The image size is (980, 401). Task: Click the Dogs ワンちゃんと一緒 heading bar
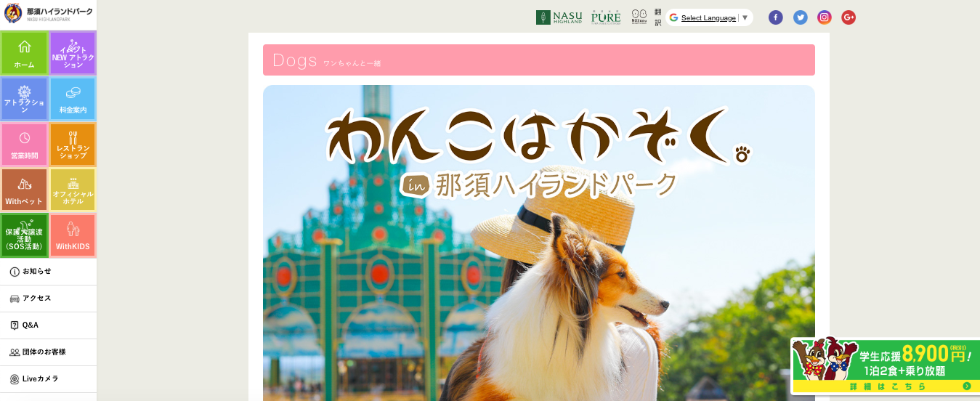[x=538, y=60]
